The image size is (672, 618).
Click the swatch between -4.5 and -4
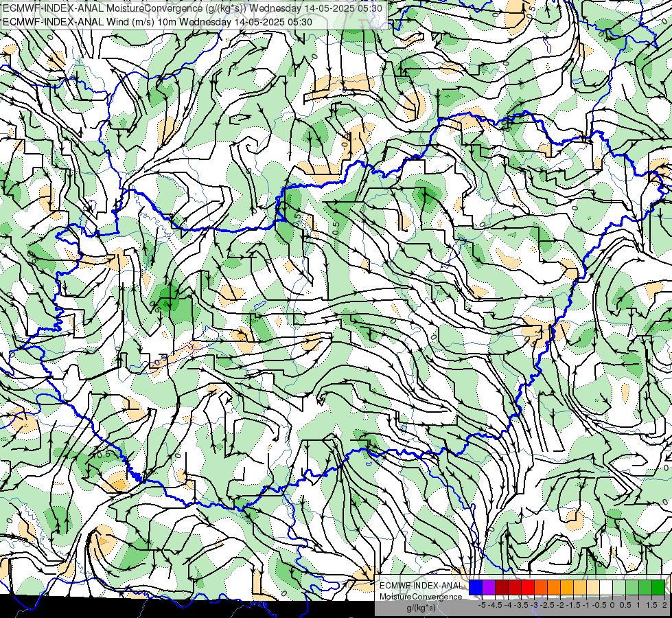click(x=502, y=587)
